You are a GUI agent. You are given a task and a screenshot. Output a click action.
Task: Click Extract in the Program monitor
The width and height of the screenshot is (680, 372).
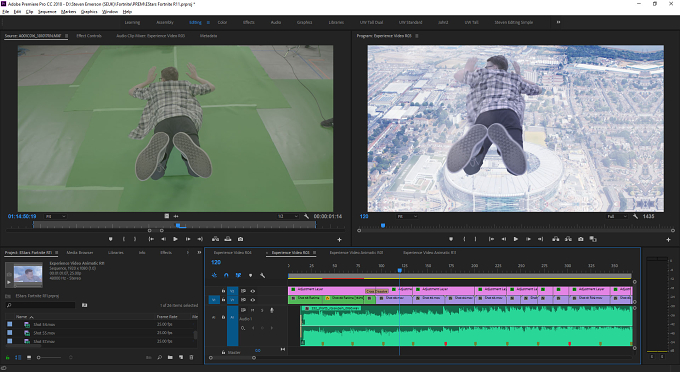tap(568, 239)
